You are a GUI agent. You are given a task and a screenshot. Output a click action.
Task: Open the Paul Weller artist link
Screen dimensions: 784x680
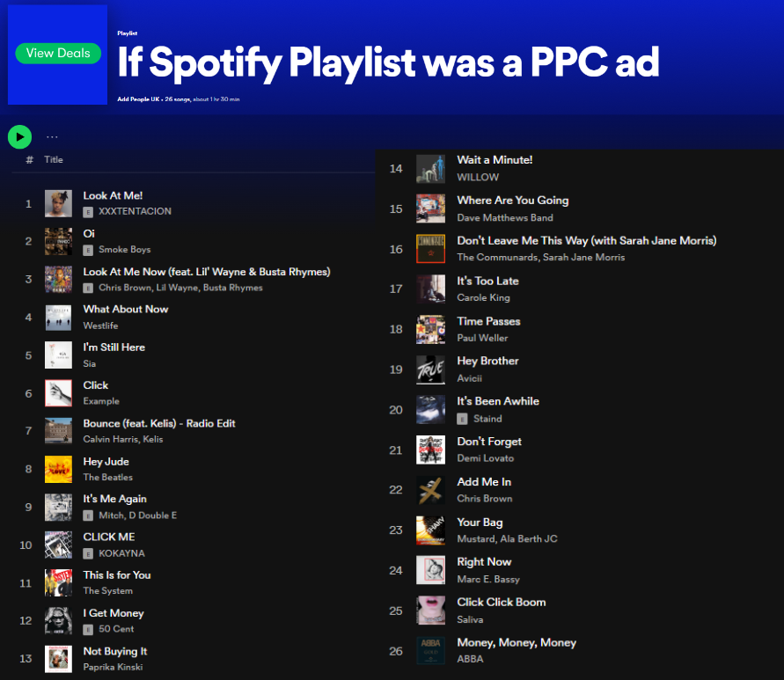[x=482, y=338]
